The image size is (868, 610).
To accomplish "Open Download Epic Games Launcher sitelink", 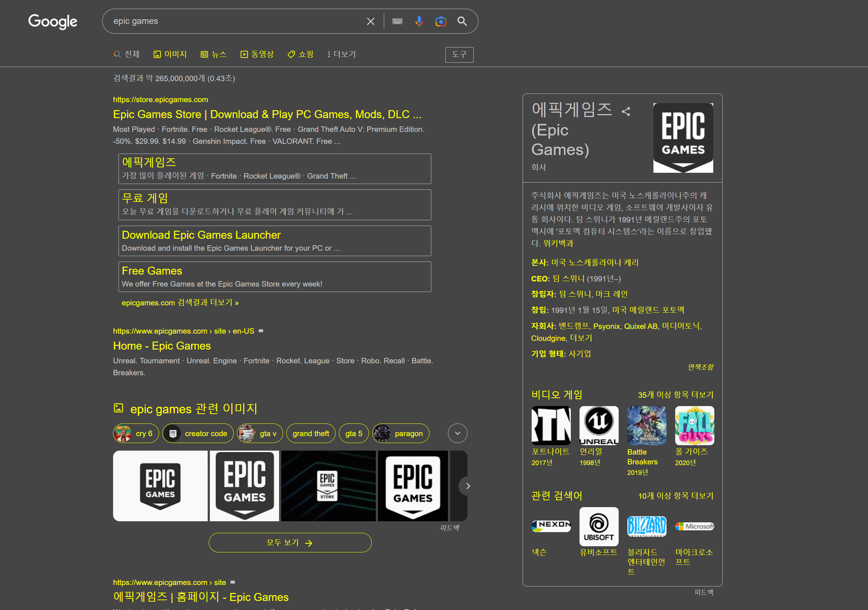I will pyautogui.click(x=201, y=235).
